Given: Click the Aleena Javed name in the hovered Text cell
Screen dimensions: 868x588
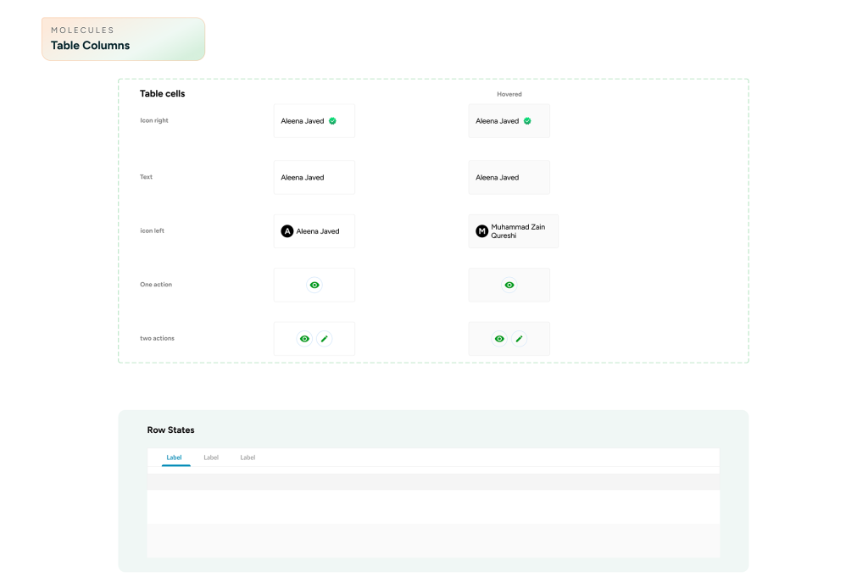Looking at the screenshot, I should [x=498, y=178].
